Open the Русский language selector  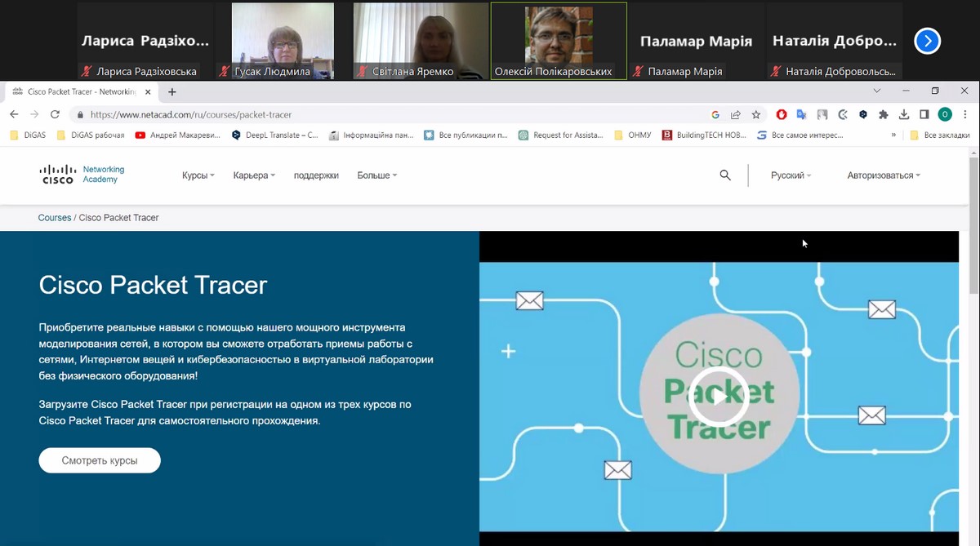(x=791, y=175)
